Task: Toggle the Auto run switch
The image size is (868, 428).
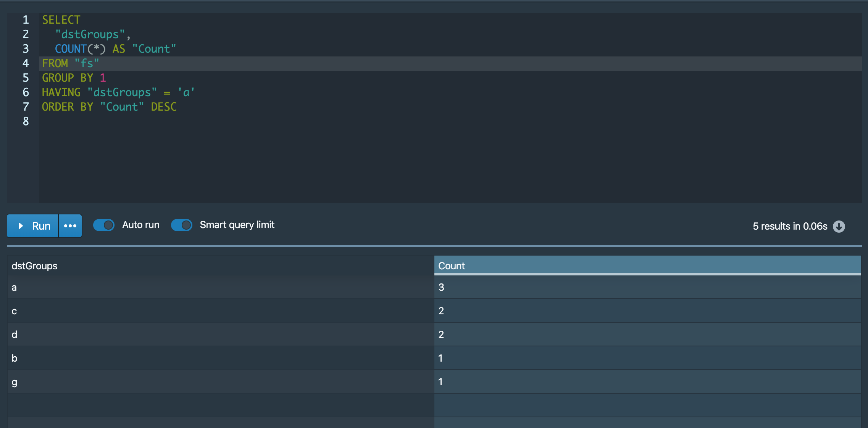Action: [104, 225]
